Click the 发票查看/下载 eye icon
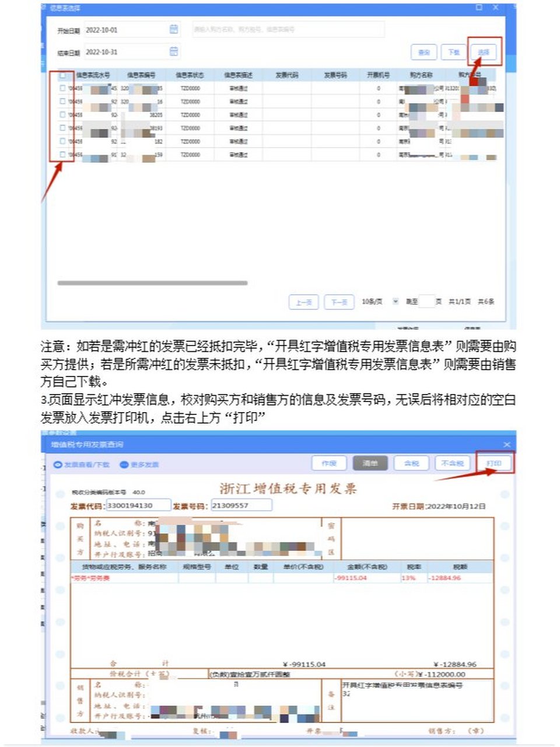560x747 pixels. [58, 465]
